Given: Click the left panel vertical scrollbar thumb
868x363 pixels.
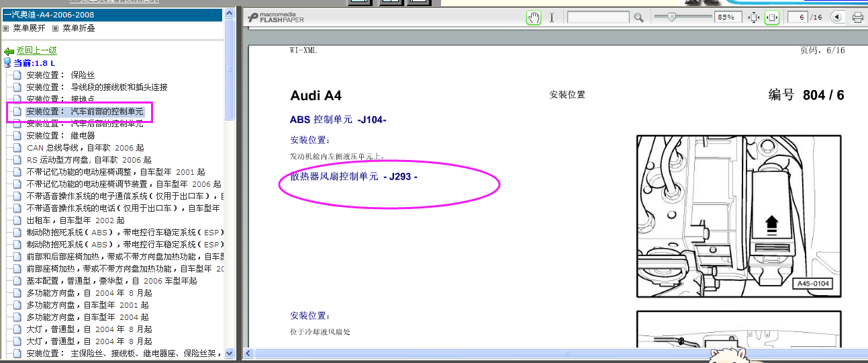Looking at the screenshot, I should [x=229, y=69].
